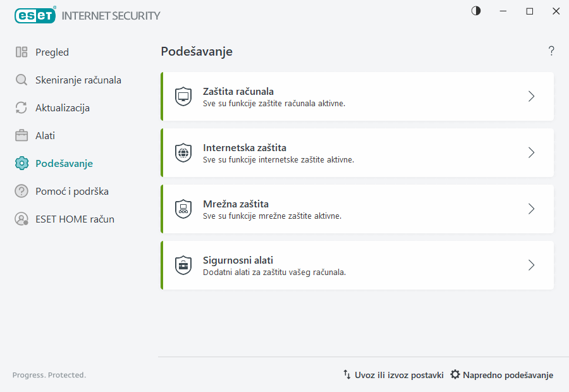This screenshot has height=392, width=569.
Task: Open Alati via its toolbox icon
Action: tap(21, 135)
